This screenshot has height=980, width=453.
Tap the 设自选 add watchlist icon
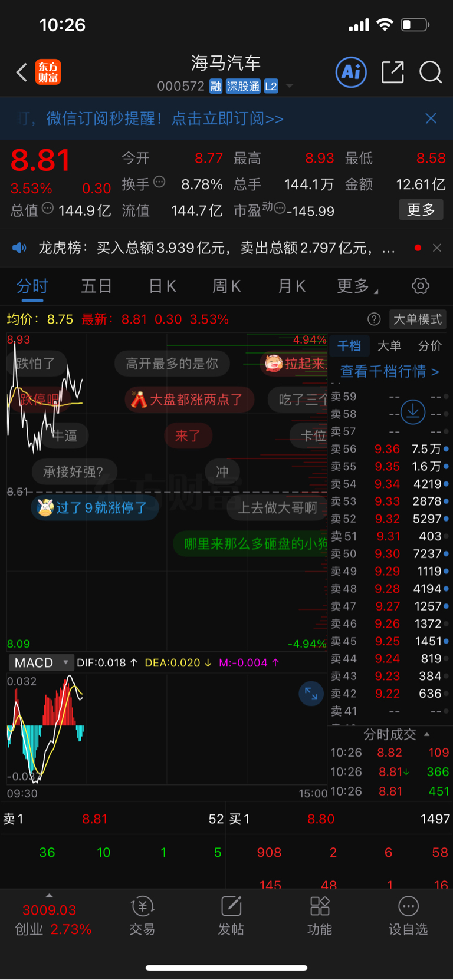(408, 916)
